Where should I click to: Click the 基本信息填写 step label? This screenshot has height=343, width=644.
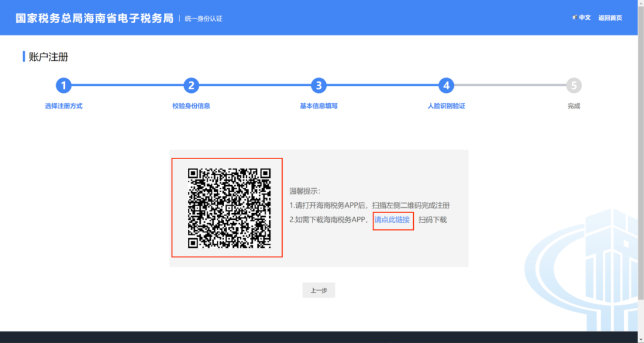point(318,106)
